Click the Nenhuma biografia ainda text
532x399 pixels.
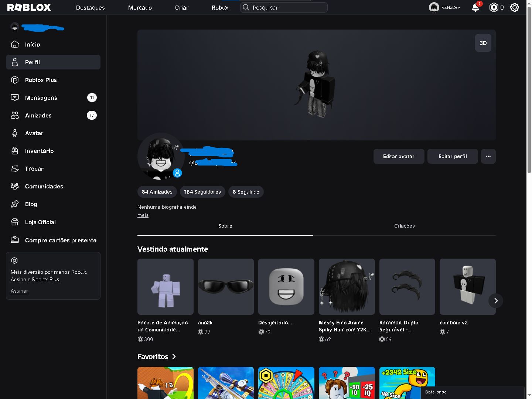point(167,207)
